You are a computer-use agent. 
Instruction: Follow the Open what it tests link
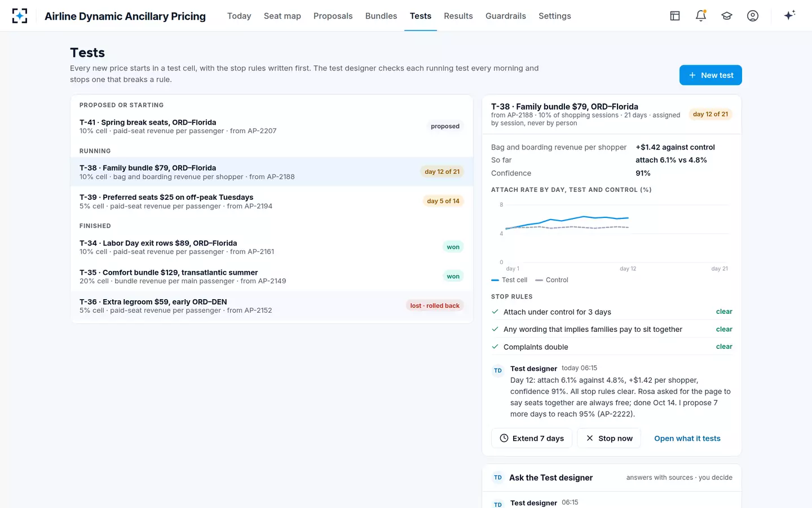[687, 439]
